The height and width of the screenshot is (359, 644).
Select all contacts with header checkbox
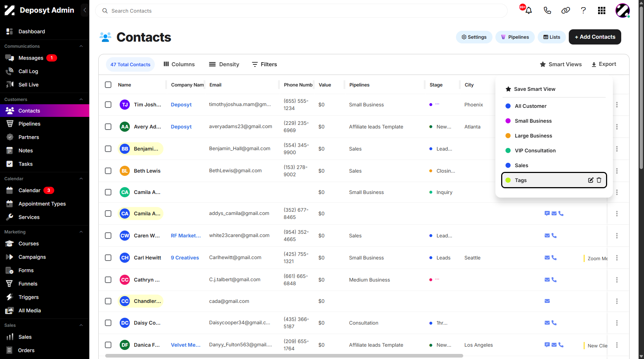(x=108, y=85)
